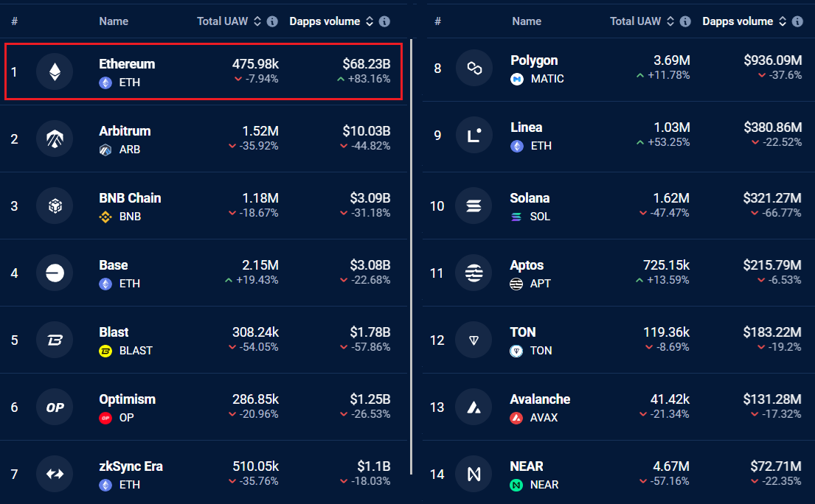Click the NEAR chain logo icon
This screenshot has height=504, width=815.
[474, 474]
